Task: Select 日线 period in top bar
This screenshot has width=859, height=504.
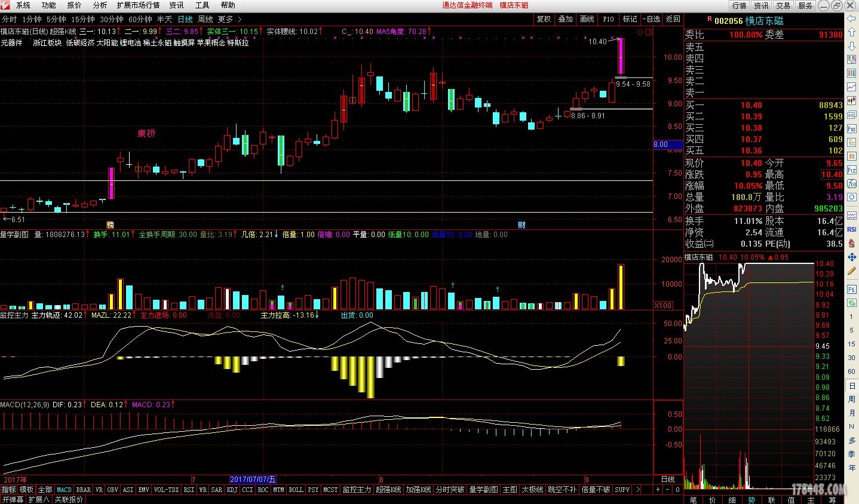Action: [185, 20]
